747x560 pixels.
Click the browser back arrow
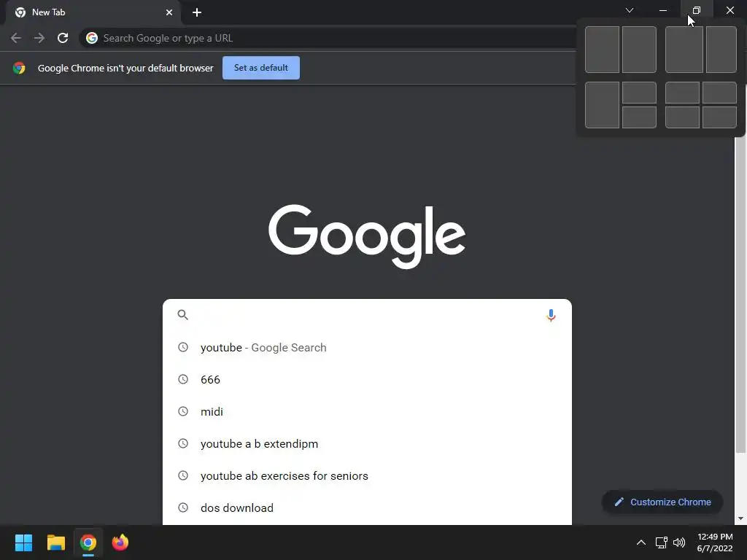16,38
